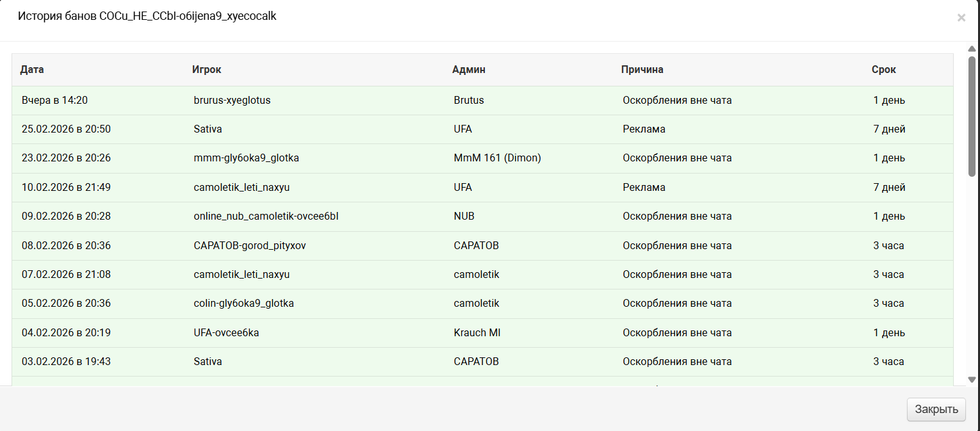Click player colin-gly6oka9_glotka

pos(243,304)
